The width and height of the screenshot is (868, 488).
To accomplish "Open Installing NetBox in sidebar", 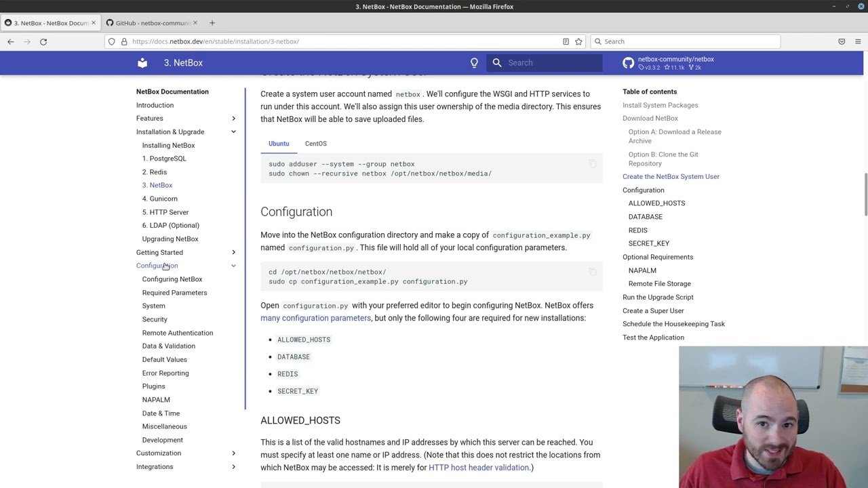I will pos(168,145).
